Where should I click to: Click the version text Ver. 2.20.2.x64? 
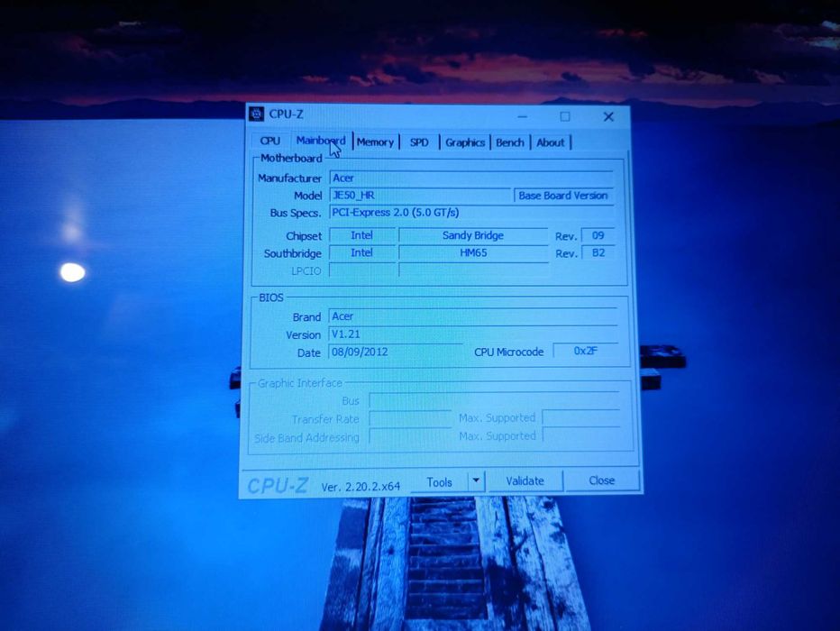(x=361, y=487)
